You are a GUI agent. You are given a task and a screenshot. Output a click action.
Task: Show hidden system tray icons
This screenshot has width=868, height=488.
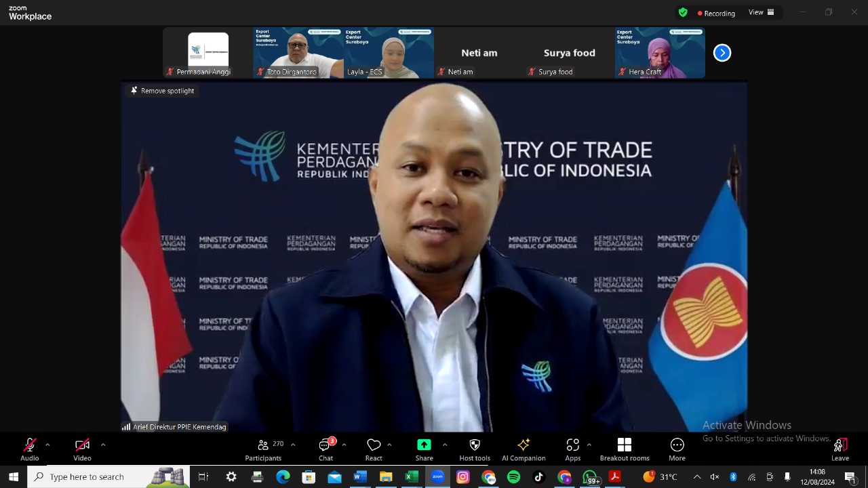point(696,477)
